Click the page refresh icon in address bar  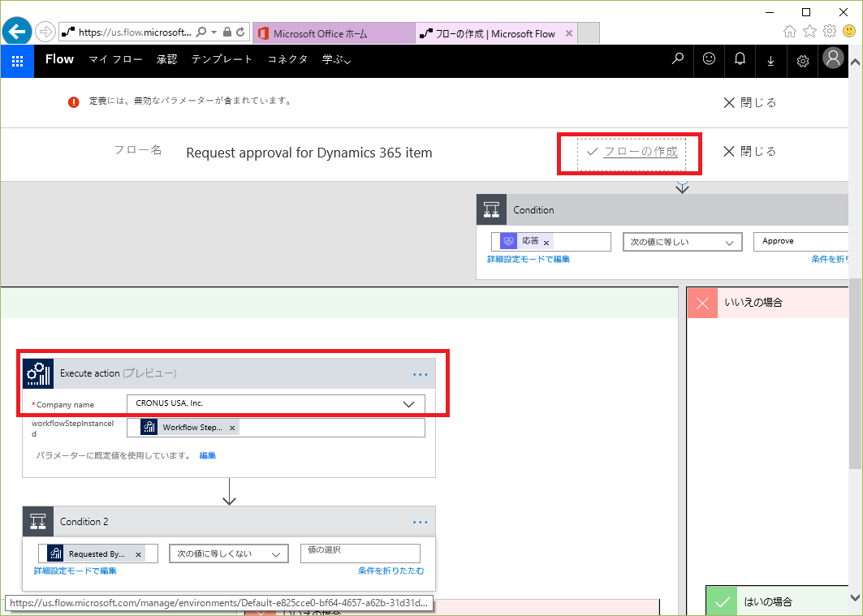pyautogui.click(x=240, y=32)
